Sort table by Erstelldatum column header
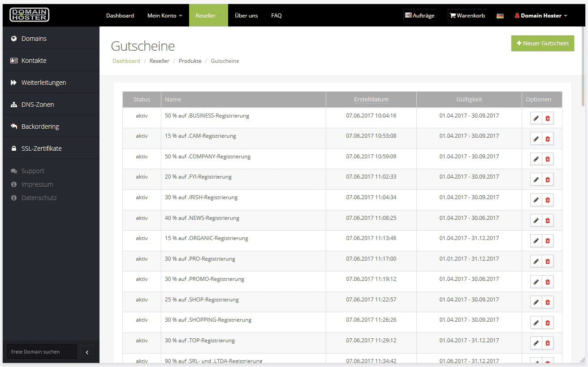The width and height of the screenshot is (588, 367). [371, 100]
